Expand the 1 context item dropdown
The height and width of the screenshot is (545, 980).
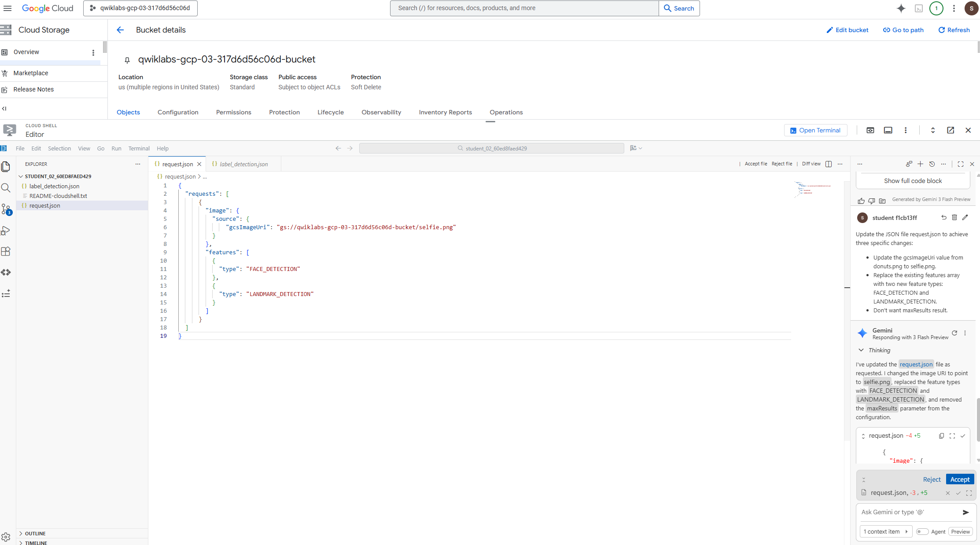(x=886, y=532)
